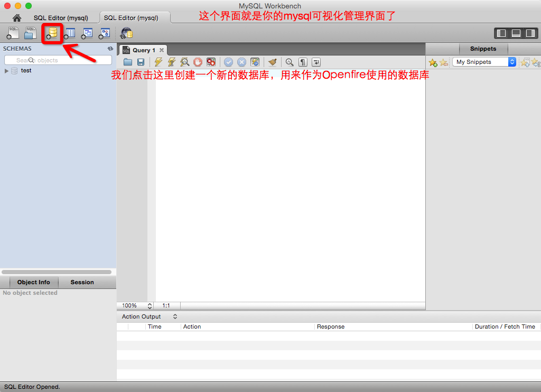Execute statement under cursor icon

(172, 62)
